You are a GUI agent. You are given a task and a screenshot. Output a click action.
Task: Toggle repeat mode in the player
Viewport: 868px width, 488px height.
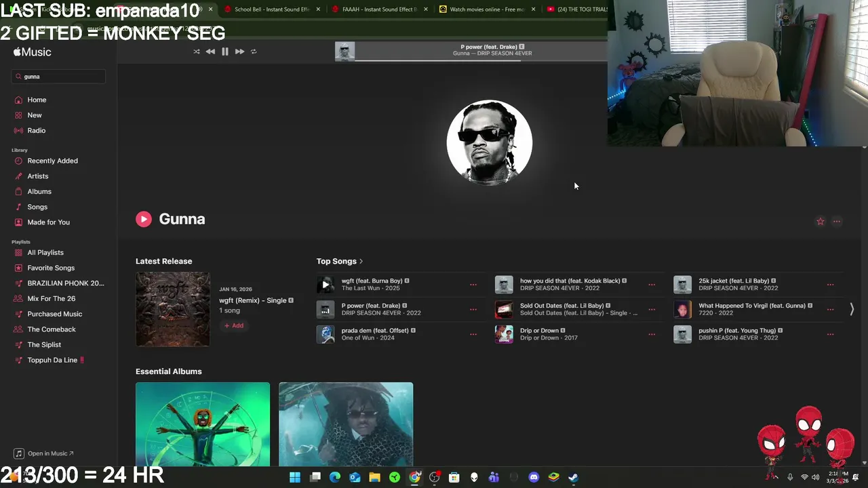(x=254, y=52)
